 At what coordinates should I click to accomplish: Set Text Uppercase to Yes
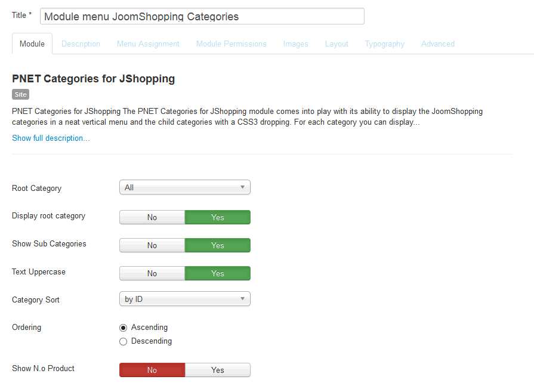(218, 273)
